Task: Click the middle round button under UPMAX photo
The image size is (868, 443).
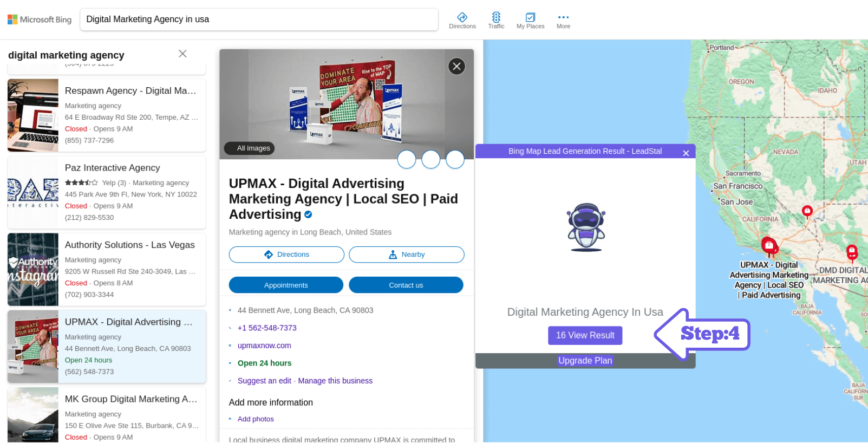Action: [430, 159]
